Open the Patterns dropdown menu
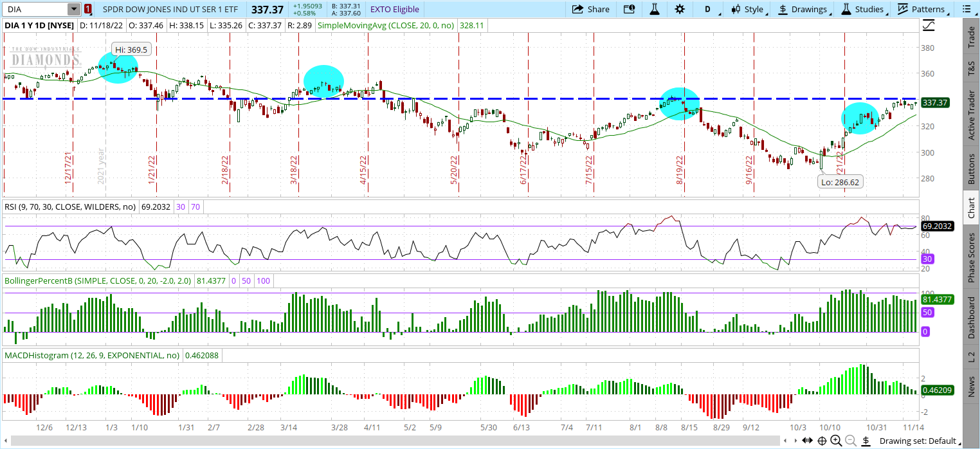The width and height of the screenshot is (980, 449). pyautogui.click(x=923, y=9)
